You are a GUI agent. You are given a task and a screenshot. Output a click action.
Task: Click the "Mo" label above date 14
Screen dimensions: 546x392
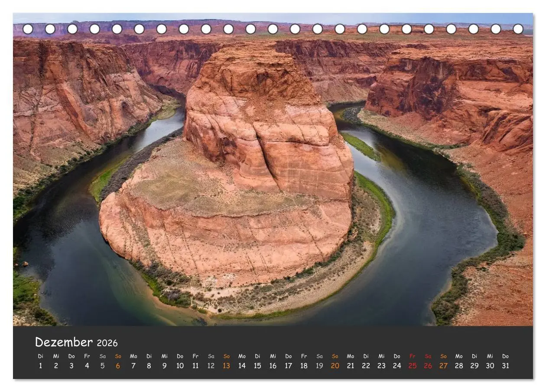point(242,356)
